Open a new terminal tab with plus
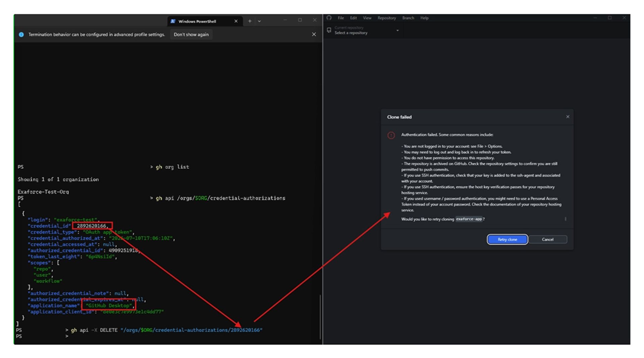This screenshot has height=358, width=644. (x=250, y=21)
